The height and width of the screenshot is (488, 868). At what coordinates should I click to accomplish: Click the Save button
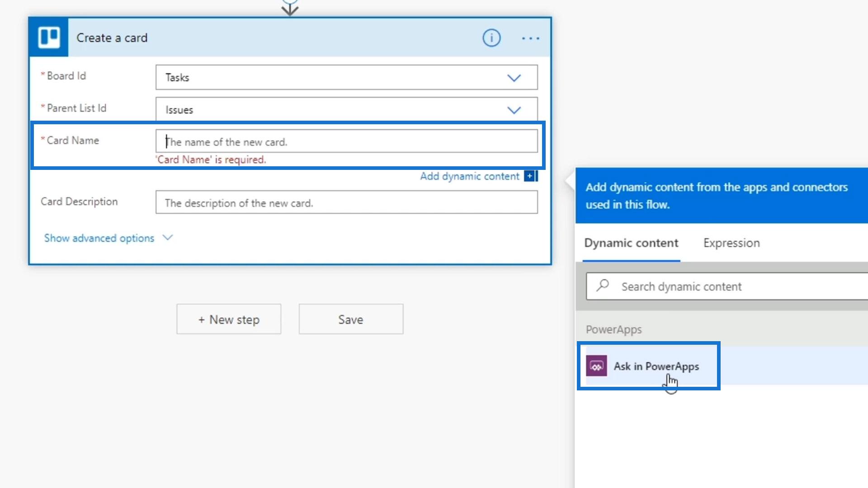click(x=351, y=319)
